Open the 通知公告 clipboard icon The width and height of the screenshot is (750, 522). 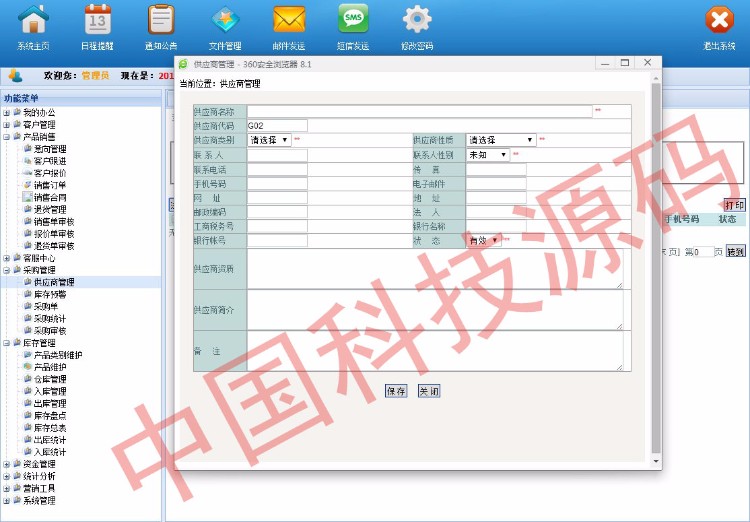161,19
